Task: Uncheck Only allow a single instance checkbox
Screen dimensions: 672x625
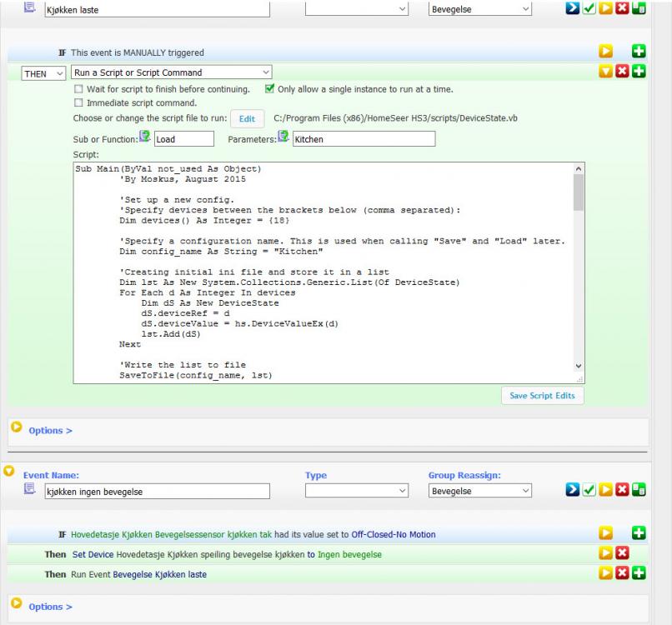Action: coord(269,89)
